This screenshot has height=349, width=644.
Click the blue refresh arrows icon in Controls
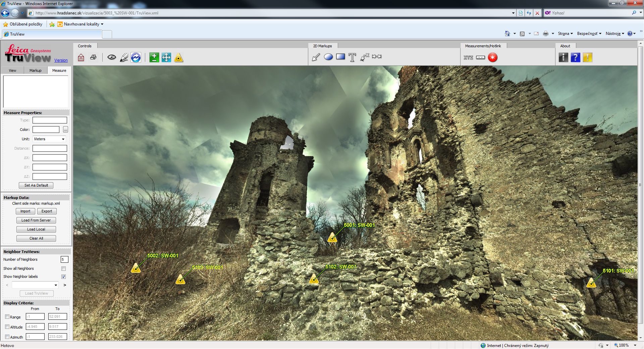136,57
